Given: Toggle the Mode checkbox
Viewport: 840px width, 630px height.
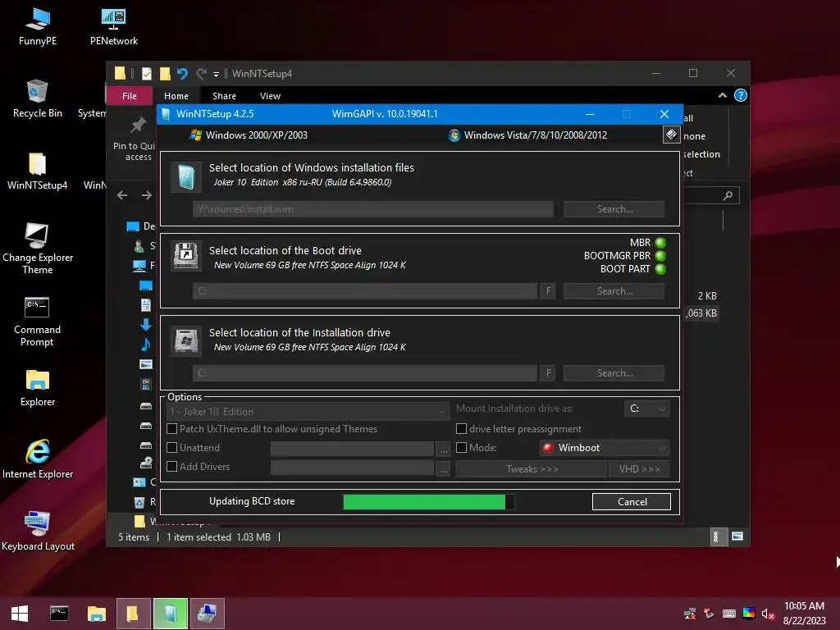Looking at the screenshot, I should tap(461, 447).
